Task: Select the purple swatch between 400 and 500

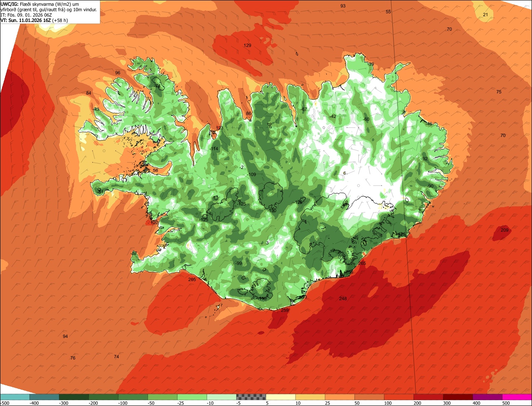Action: [488, 397]
